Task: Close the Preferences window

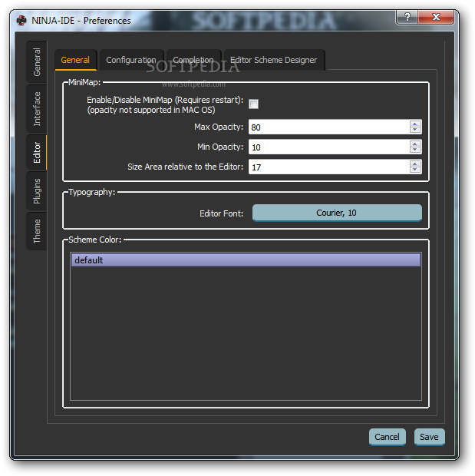Action: 436,17
